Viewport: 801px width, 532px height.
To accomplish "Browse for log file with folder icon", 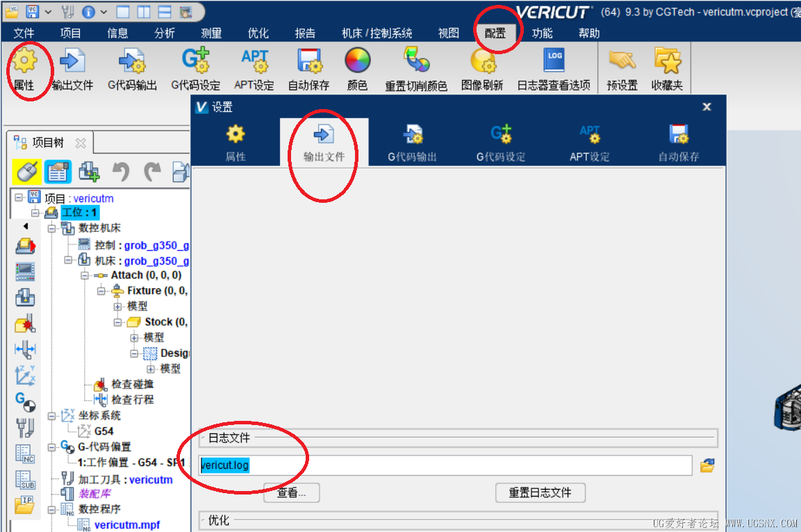I will (707, 465).
